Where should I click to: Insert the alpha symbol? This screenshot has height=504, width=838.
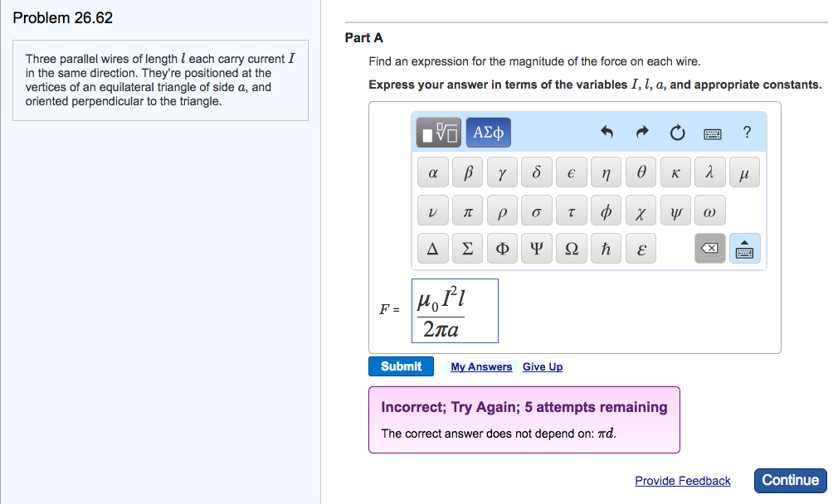pos(432,173)
